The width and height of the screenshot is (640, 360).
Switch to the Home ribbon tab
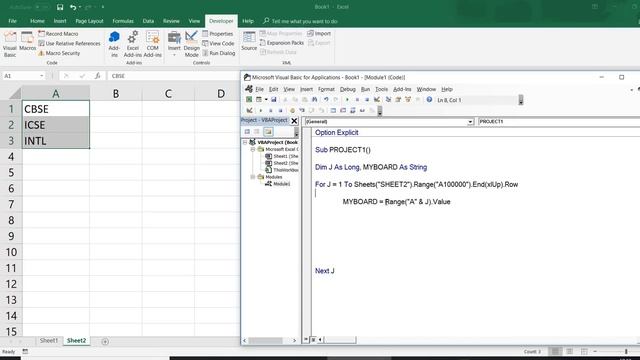click(x=37, y=21)
